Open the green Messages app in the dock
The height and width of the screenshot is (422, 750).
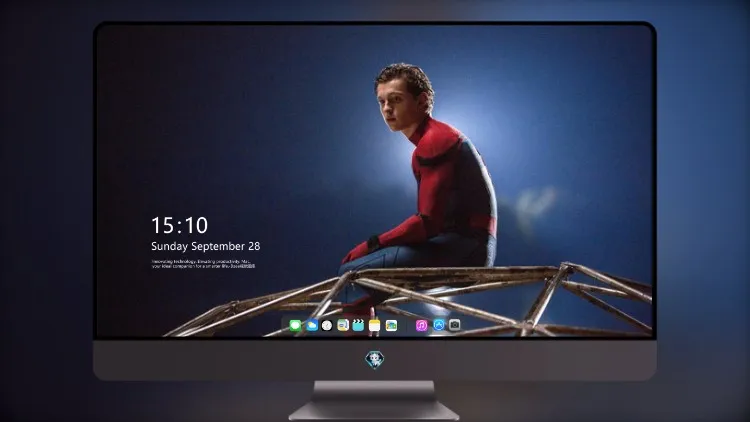coord(295,326)
